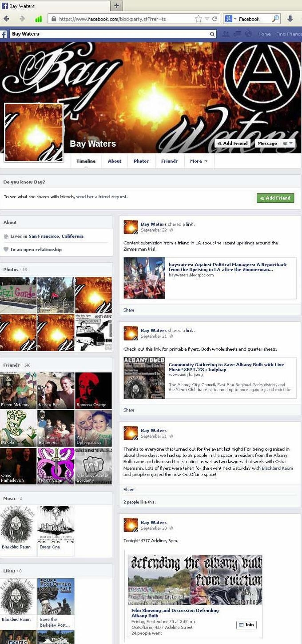This screenshot has width=302, height=644.
Task: Click the Photos section header
Action: point(11,269)
